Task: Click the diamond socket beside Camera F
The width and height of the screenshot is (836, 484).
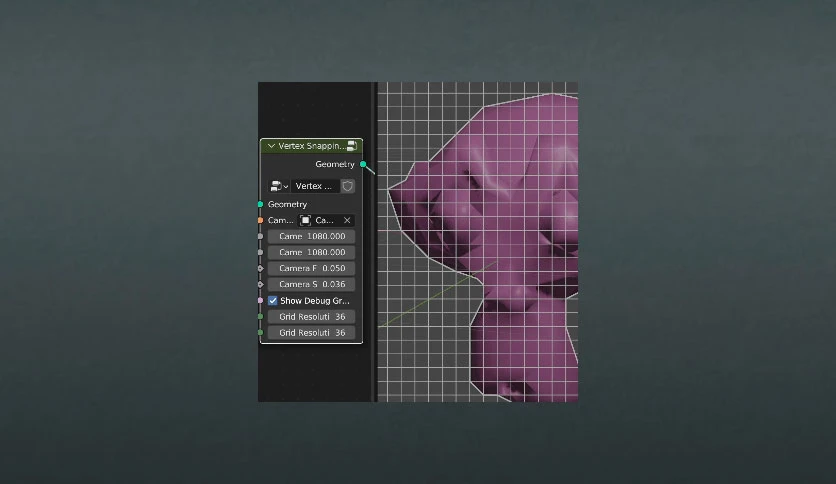Action: coord(260,268)
